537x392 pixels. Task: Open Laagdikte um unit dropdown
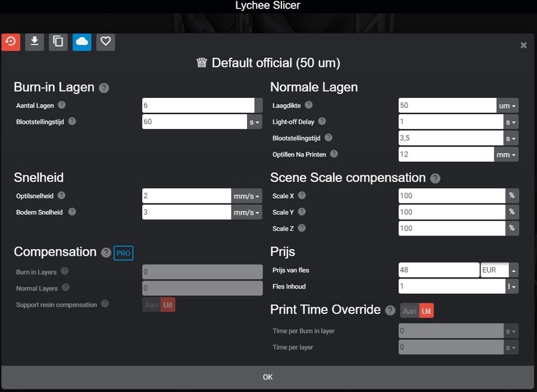tap(507, 105)
